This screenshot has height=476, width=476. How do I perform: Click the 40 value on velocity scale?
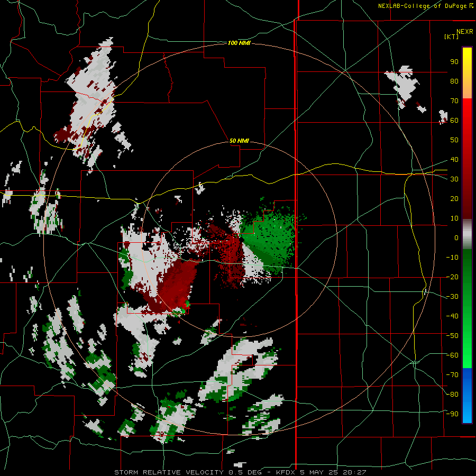454,160
